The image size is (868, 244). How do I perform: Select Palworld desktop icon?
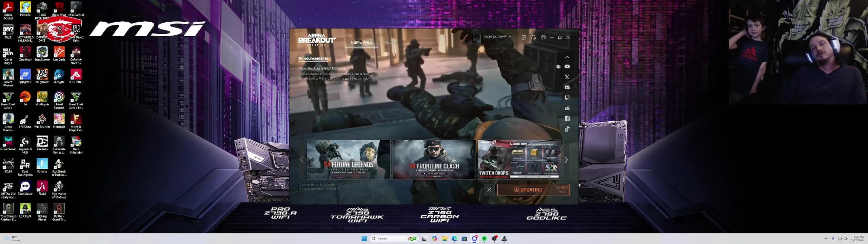pos(25,9)
